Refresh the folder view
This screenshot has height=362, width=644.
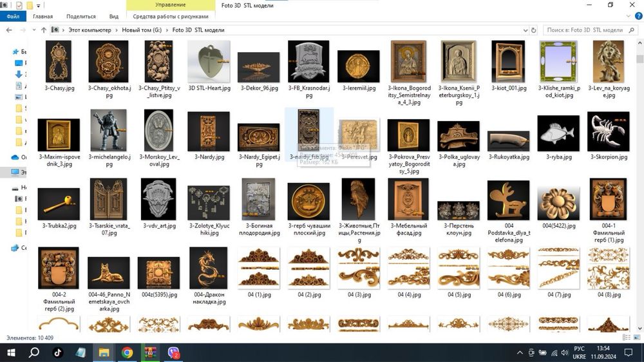coord(533,30)
